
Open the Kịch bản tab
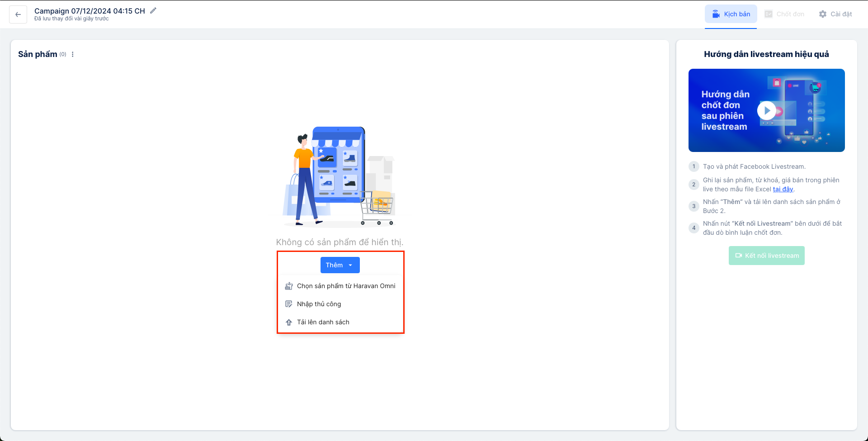point(731,14)
